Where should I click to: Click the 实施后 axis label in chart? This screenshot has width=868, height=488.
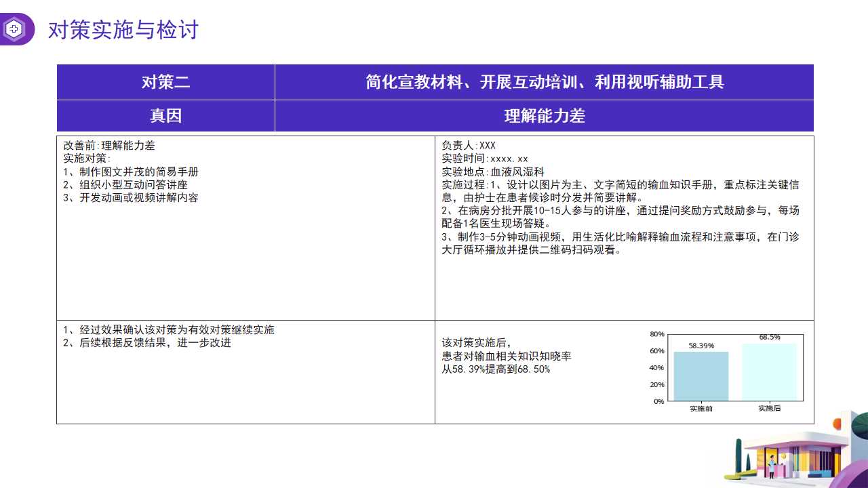(x=769, y=409)
